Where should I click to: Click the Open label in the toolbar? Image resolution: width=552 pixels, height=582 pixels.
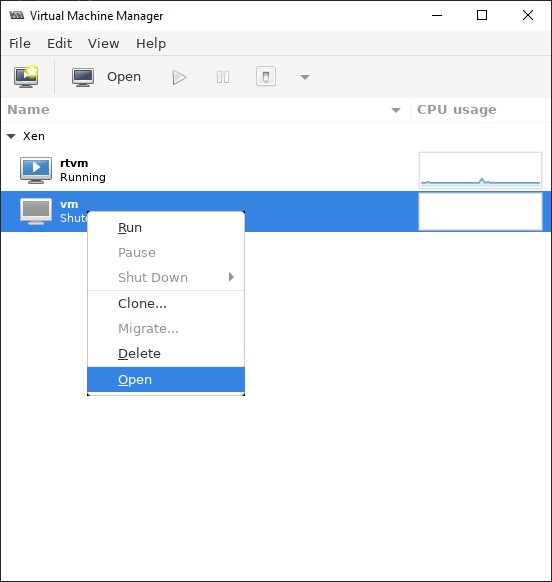tap(124, 77)
